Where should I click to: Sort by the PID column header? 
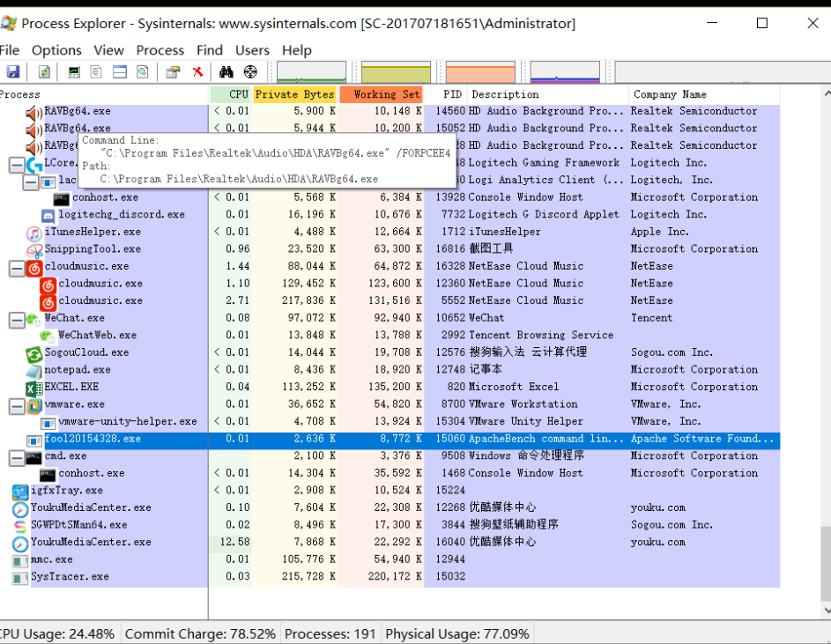[445, 94]
